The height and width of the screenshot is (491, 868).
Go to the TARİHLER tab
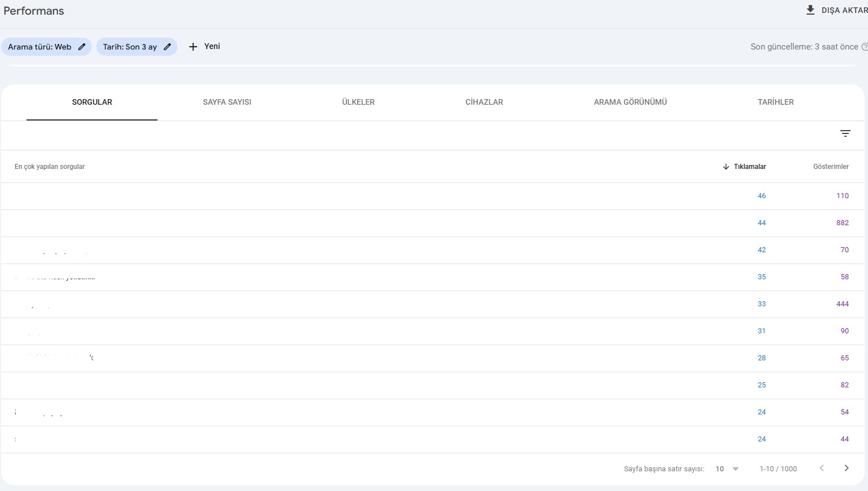(776, 102)
